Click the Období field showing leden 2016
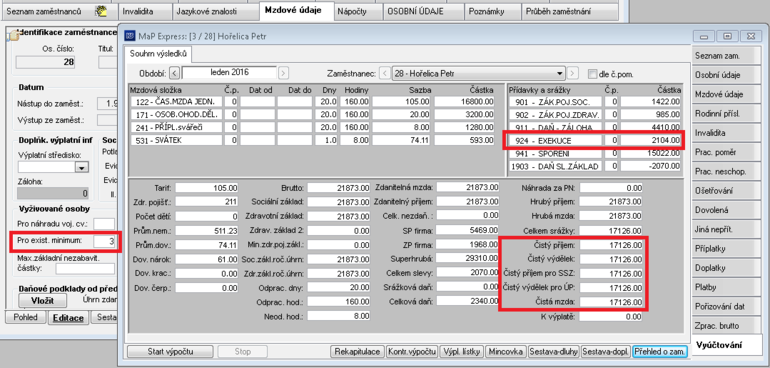 229,73
